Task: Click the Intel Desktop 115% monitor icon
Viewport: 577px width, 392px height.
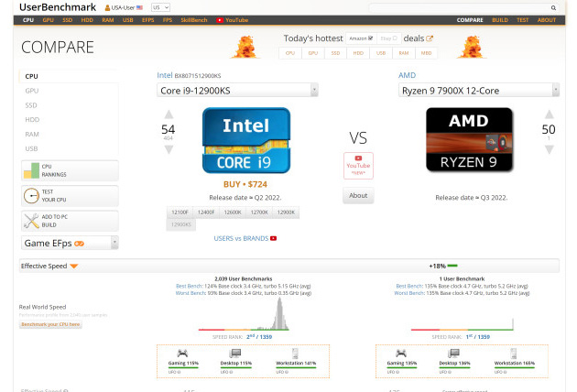Action: (235, 354)
